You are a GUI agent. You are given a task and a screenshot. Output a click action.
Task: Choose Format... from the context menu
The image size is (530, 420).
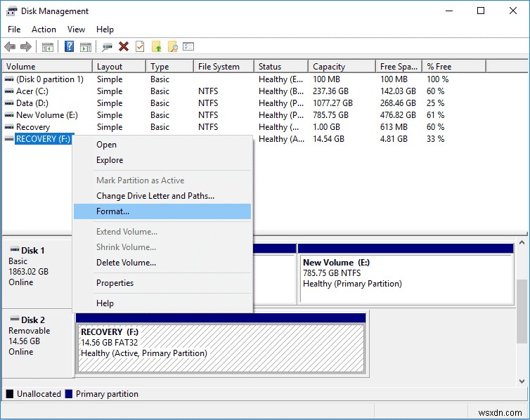(112, 211)
